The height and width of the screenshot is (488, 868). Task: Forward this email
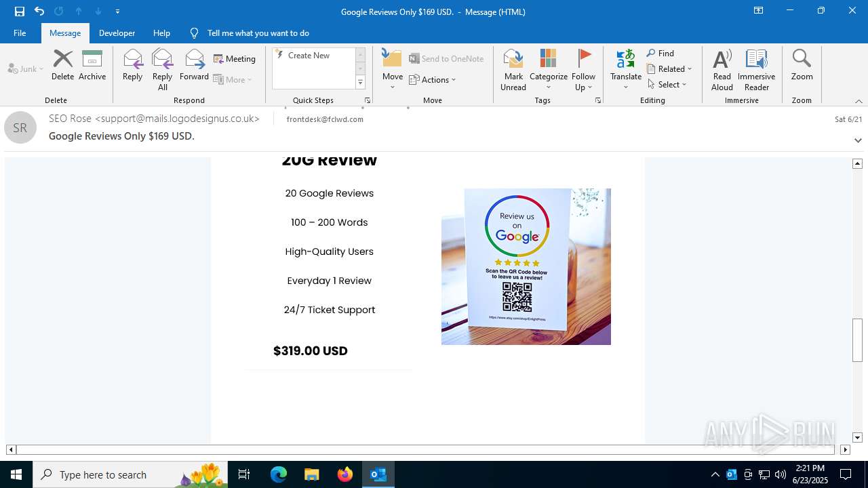point(194,66)
